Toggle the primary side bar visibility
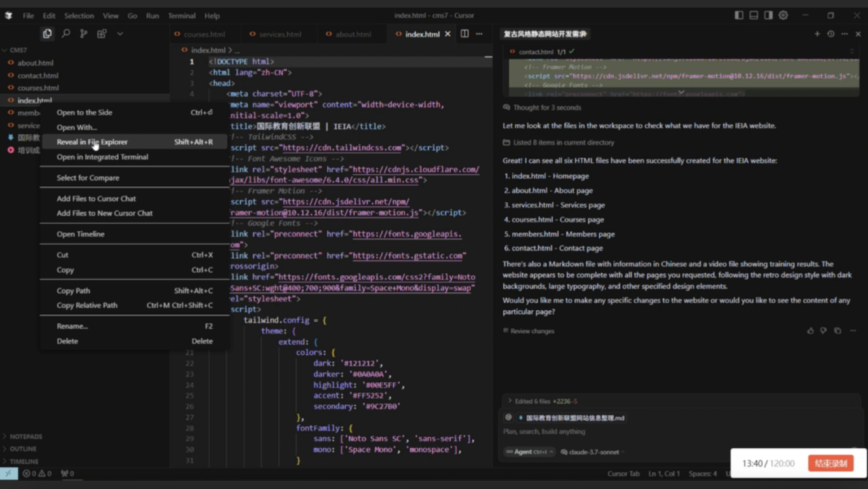Image resolution: width=868 pixels, height=489 pixels. click(739, 15)
